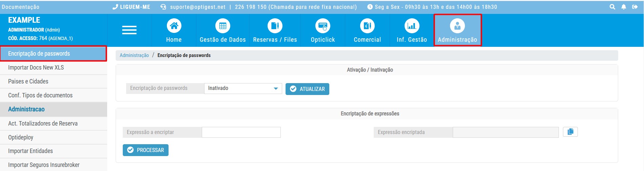
Task: Open the Reservas / Files icon
Action: pos(275,26)
